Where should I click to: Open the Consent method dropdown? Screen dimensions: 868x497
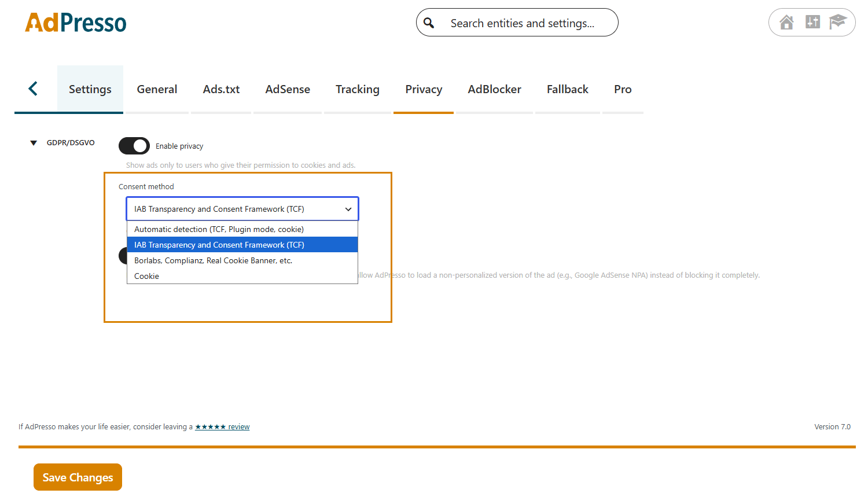pos(242,209)
